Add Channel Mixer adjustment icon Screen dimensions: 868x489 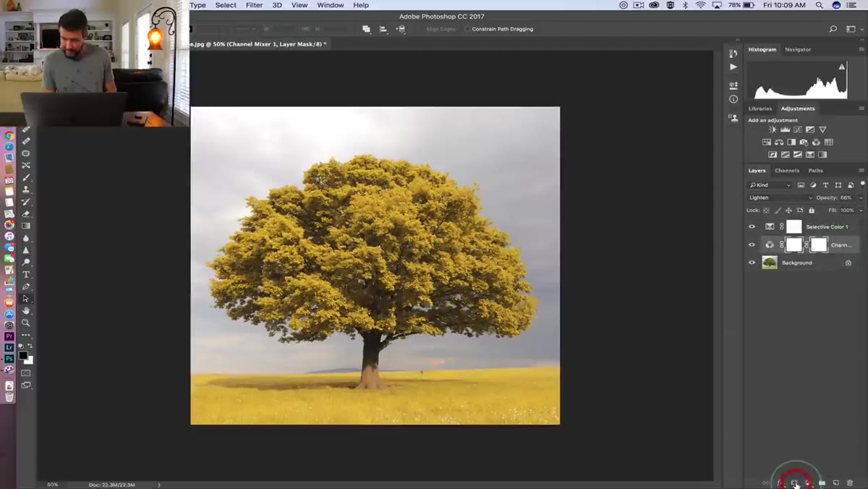[816, 143]
